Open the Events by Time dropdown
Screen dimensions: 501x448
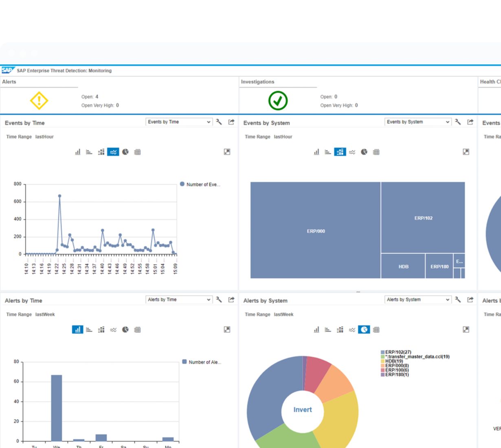pos(179,122)
